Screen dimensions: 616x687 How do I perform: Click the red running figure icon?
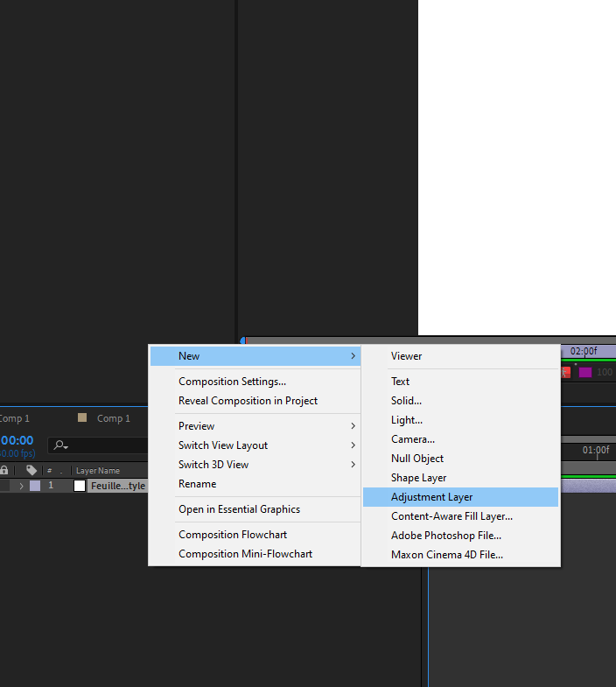click(565, 372)
